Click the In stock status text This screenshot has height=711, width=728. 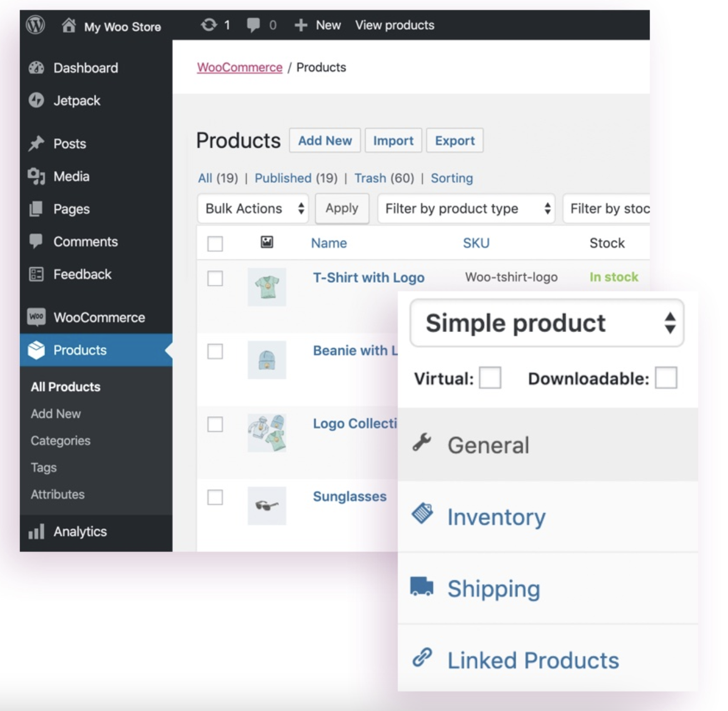tap(614, 277)
